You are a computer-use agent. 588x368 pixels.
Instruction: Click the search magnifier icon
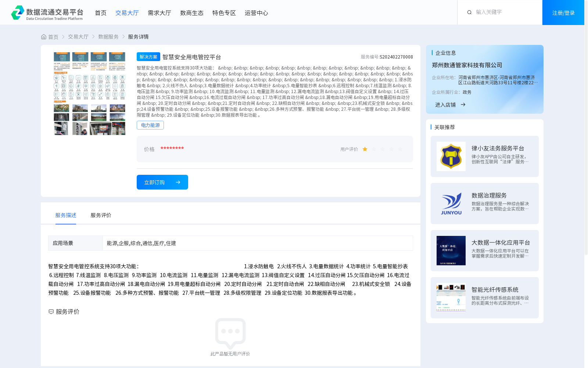click(469, 13)
